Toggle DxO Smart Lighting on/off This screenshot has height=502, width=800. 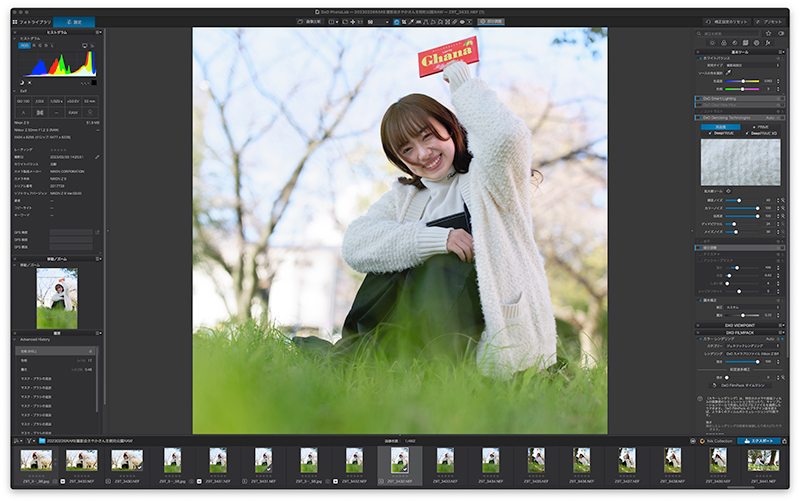click(701, 98)
